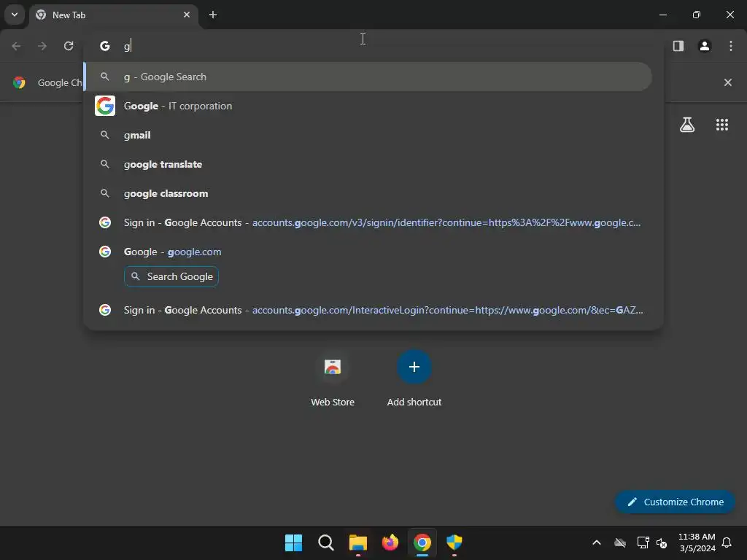Image resolution: width=747 pixels, height=560 pixels.
Task: Pick the google classroom suggestion
Action: 368,193
